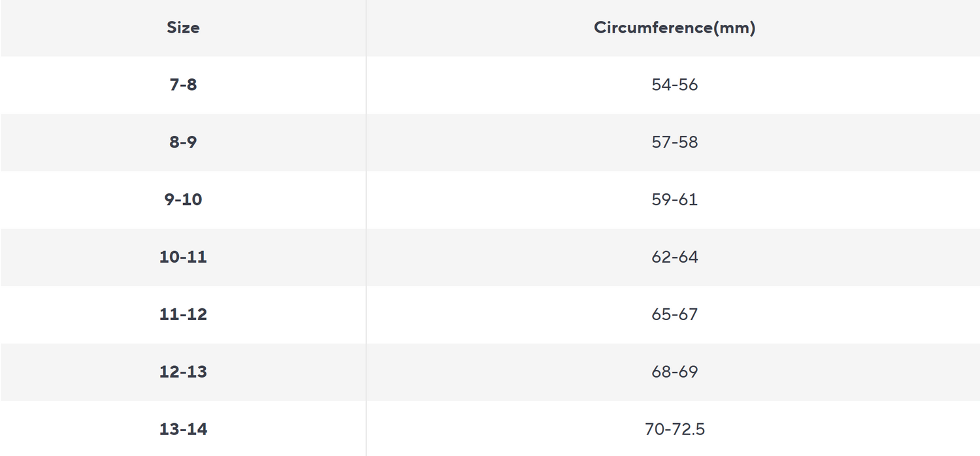Viewport: 980px width, 456px height.
Task: Select the 9-10 size cell
Action: pyautogui.click(x=183, y=200)
